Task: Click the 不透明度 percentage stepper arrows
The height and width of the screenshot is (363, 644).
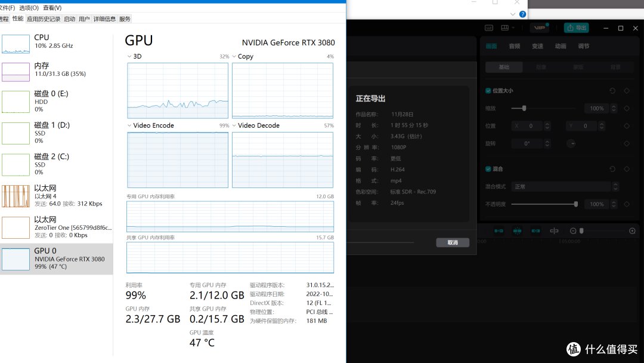Action: click(x=614, y=204)
